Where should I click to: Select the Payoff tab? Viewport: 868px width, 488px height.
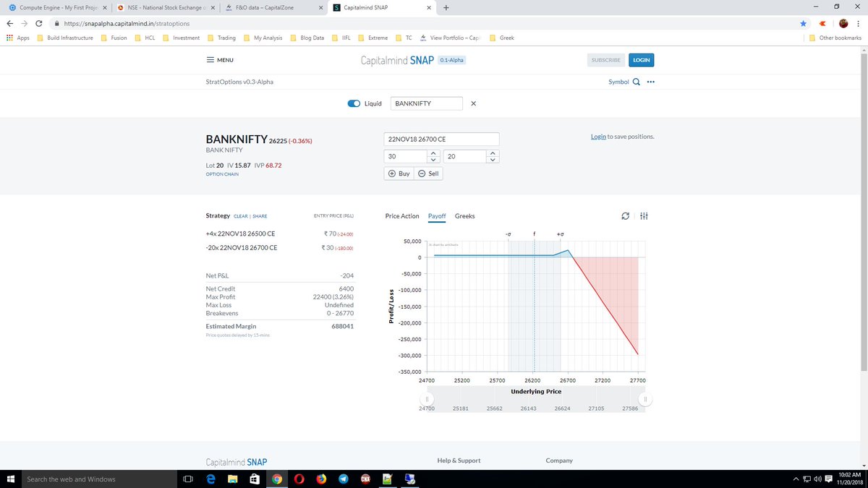pos(437,216)
